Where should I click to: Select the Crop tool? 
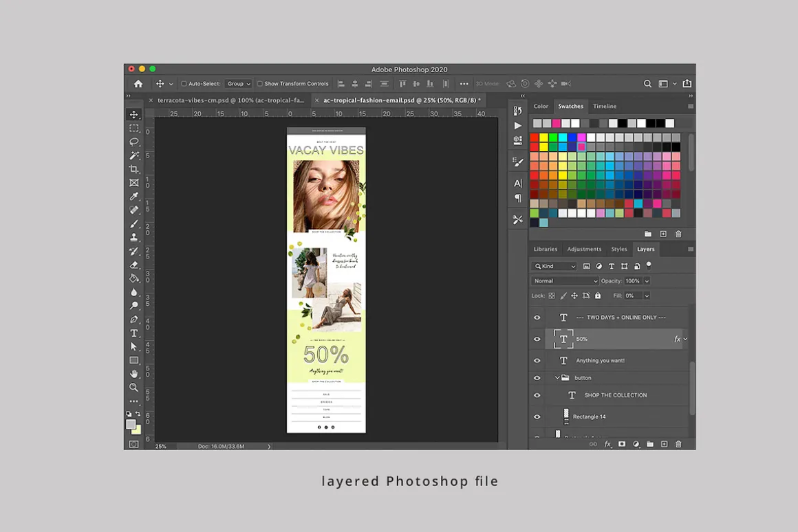point(134,169)
